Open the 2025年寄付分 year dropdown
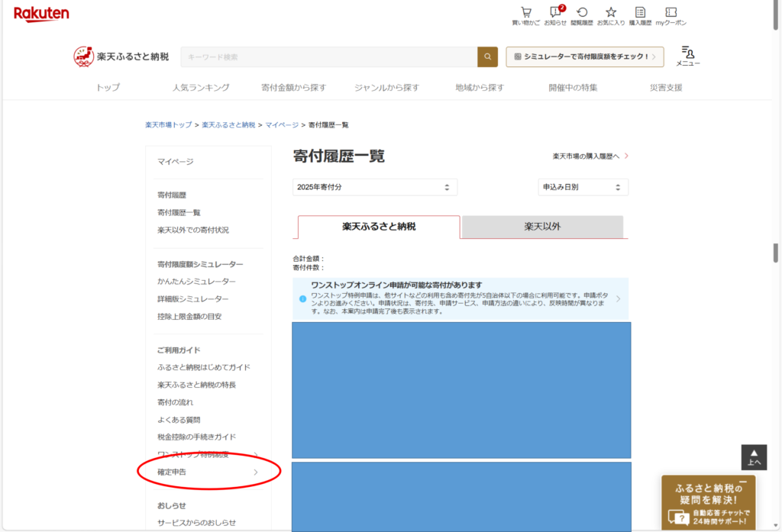The height and width of the screenshot is (532, 782). [374, 187]
